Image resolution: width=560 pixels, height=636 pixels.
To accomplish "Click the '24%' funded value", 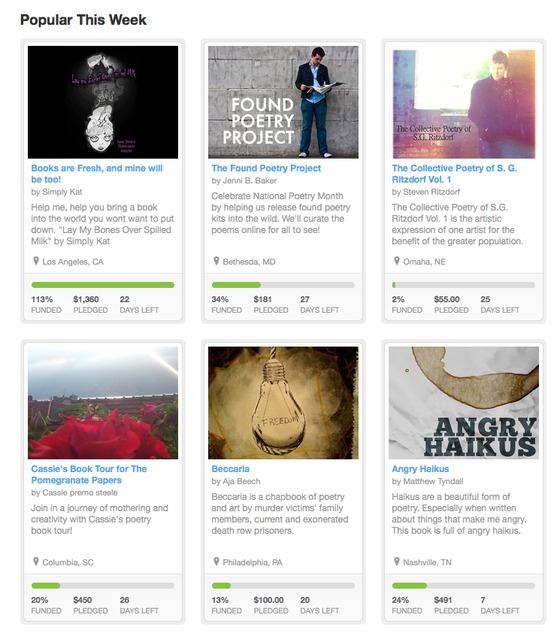I will pyautogui.click(x=401, y=600).
